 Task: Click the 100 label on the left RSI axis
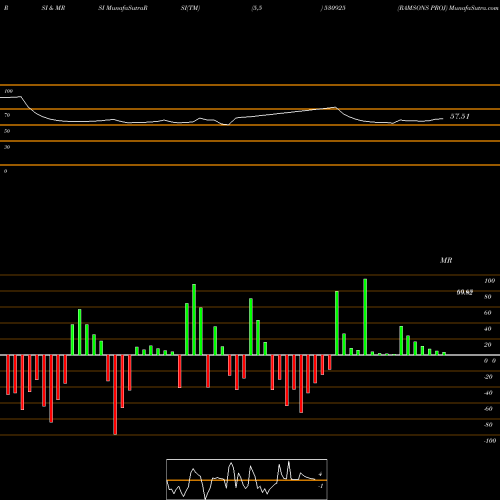[x=8, y=91]
